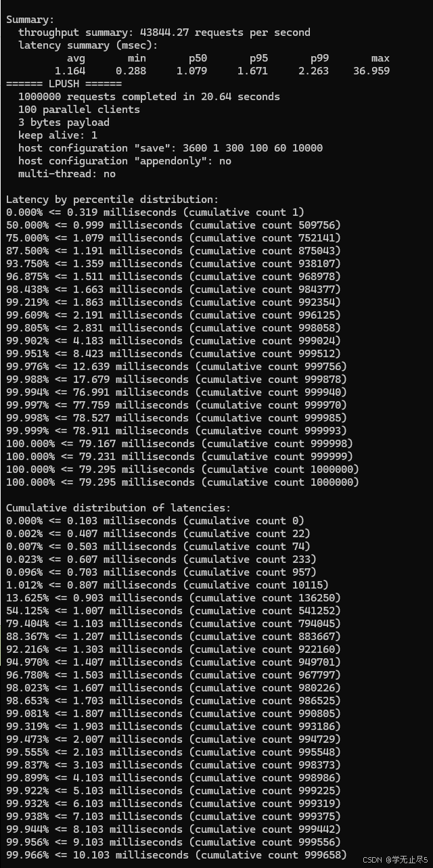Select the '3 bytes payload' line

(x=64, y=122)
